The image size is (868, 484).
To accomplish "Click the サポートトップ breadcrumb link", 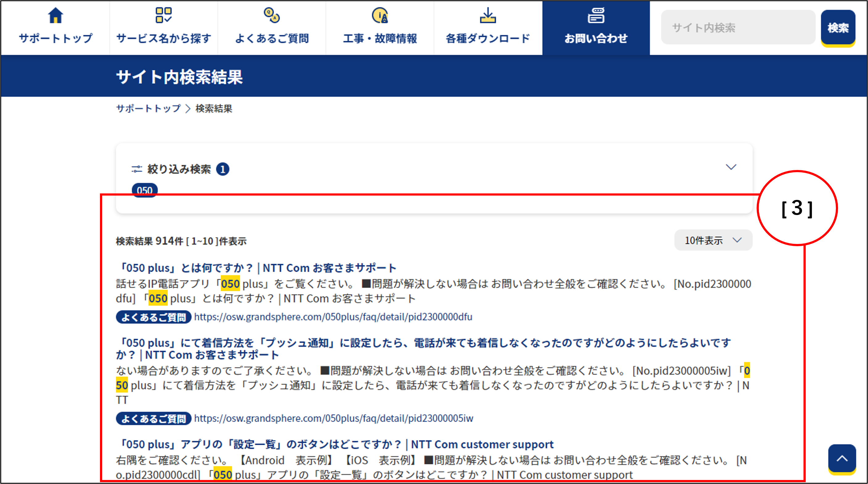I will point(148,109).
